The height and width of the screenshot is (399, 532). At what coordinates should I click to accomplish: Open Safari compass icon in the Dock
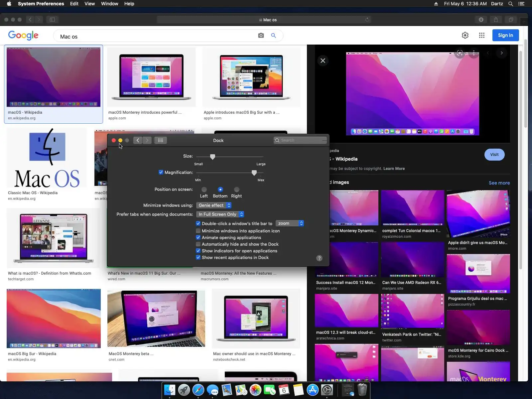point(199,390)
